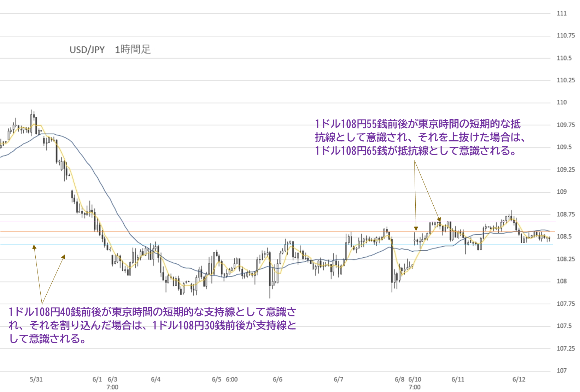Click the 5/31 date label
The width and height of the screenshot is (580, 392).
tap(36, 380)
